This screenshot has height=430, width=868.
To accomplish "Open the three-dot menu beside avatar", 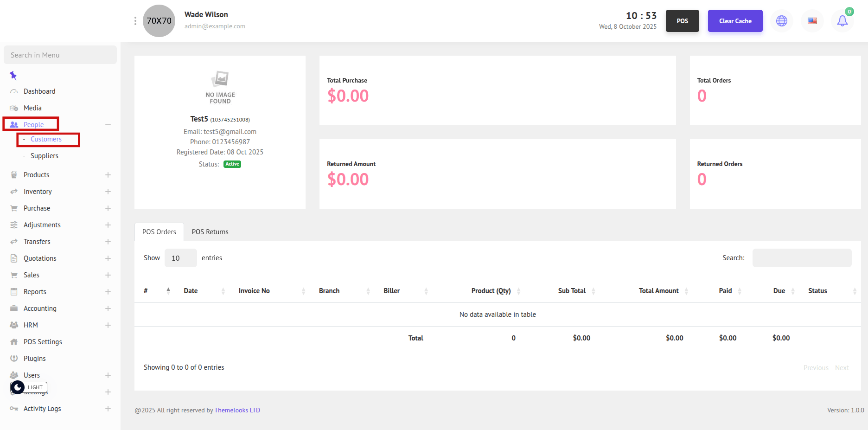I will [x=135, y=21].
